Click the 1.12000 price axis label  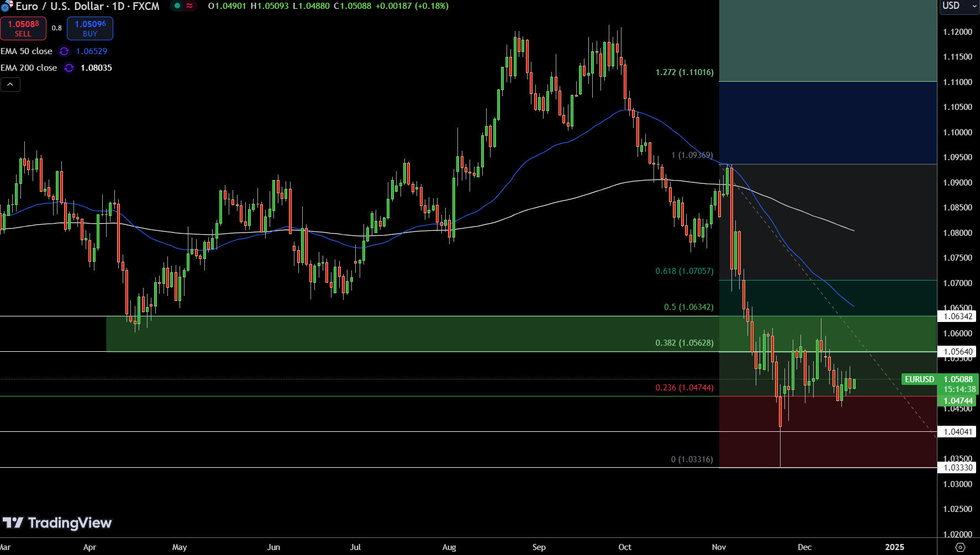pos(958,32)
